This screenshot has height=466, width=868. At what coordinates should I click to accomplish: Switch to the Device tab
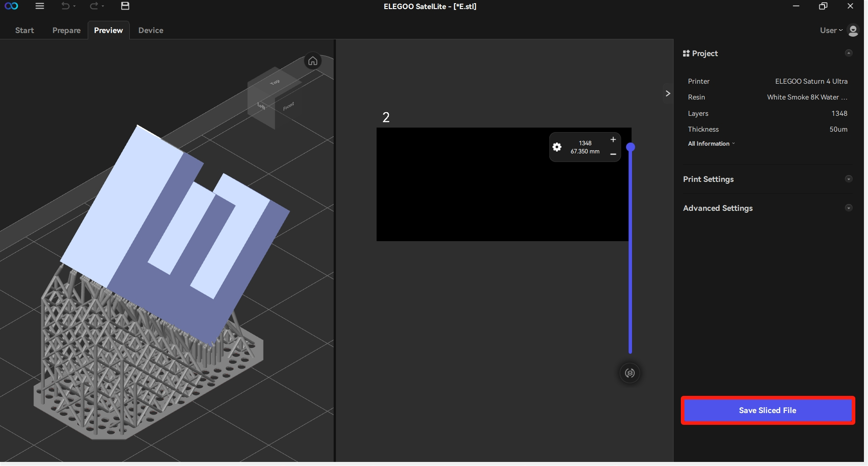pyautogui.click(x=151, y=30)
